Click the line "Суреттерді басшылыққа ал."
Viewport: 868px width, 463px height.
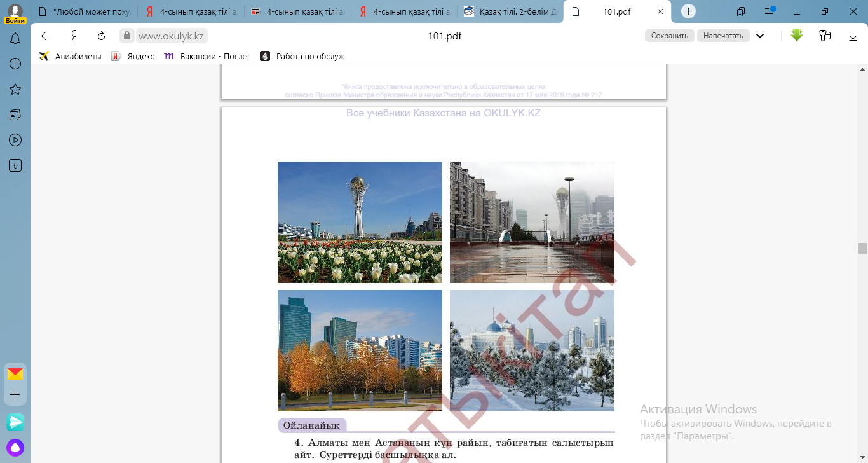(x=388, y=455)
